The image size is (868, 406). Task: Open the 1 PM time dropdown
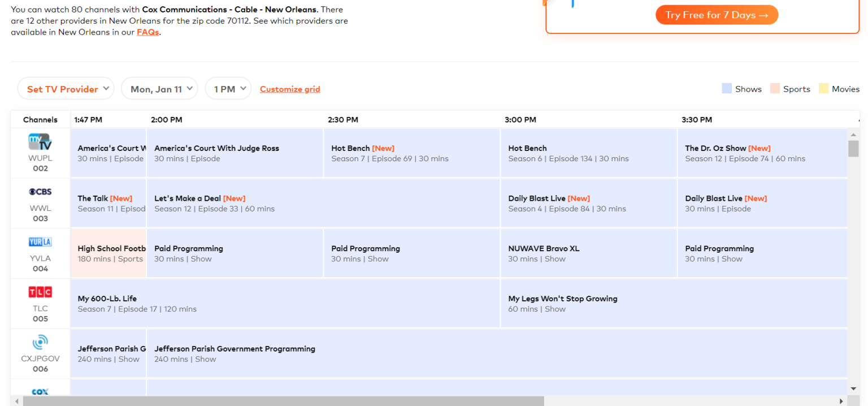pyautogui.click(x=228, y=89)
